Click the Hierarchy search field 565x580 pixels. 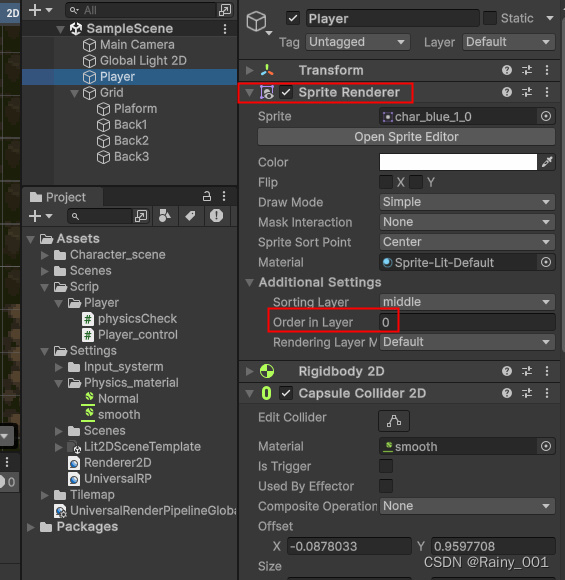(x=141, y=10)
